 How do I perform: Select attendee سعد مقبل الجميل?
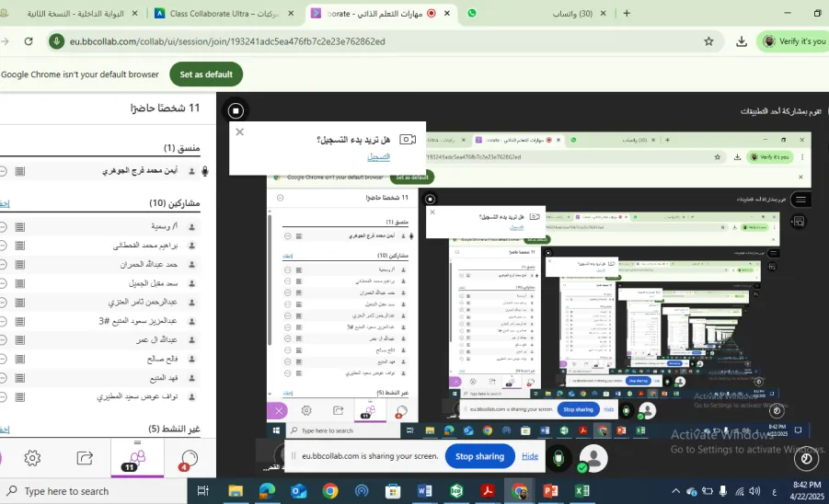click(x=154, y=283)
